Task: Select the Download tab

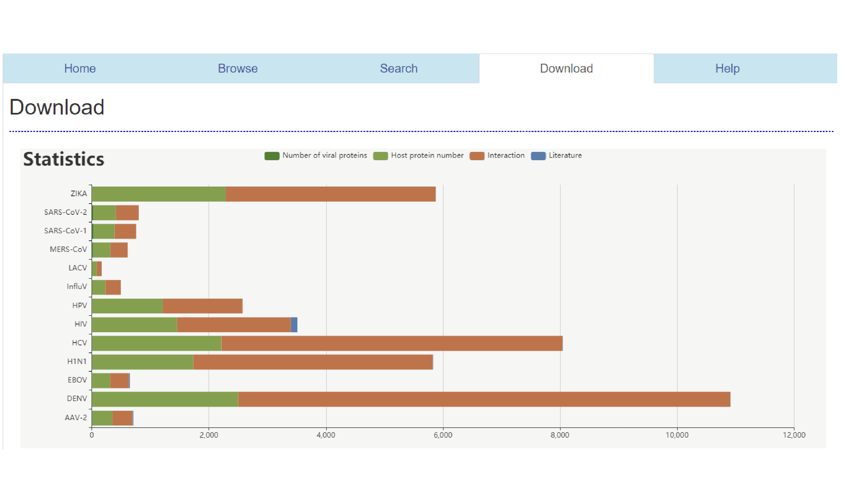Action: click(x=566, y=68)
